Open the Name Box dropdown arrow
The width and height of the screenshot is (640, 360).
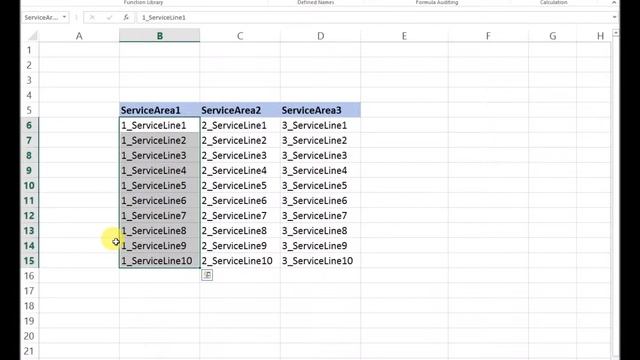coord(64,18)
